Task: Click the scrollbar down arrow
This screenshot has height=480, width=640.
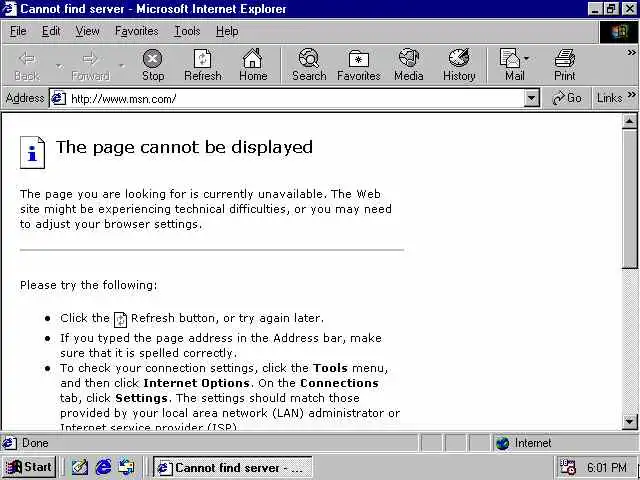Action: coord(630,422)
